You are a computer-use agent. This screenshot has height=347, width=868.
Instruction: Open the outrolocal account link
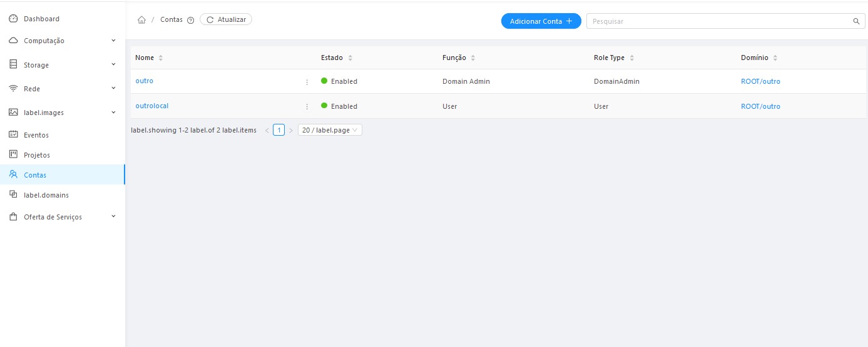152,106
